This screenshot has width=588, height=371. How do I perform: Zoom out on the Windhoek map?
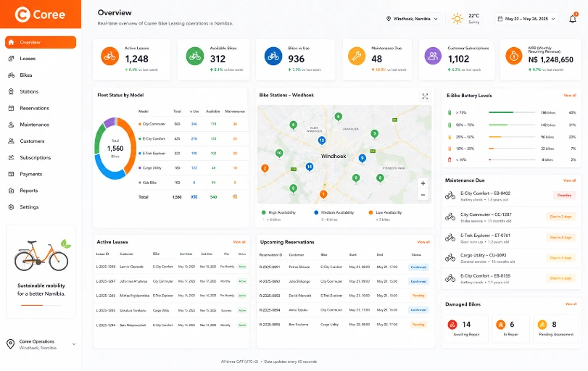pos(423,195)
